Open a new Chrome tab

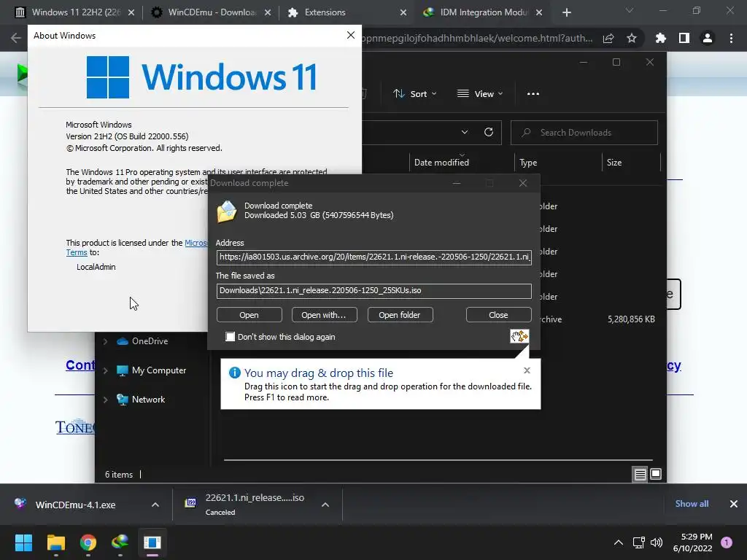[x=566, y=12]
